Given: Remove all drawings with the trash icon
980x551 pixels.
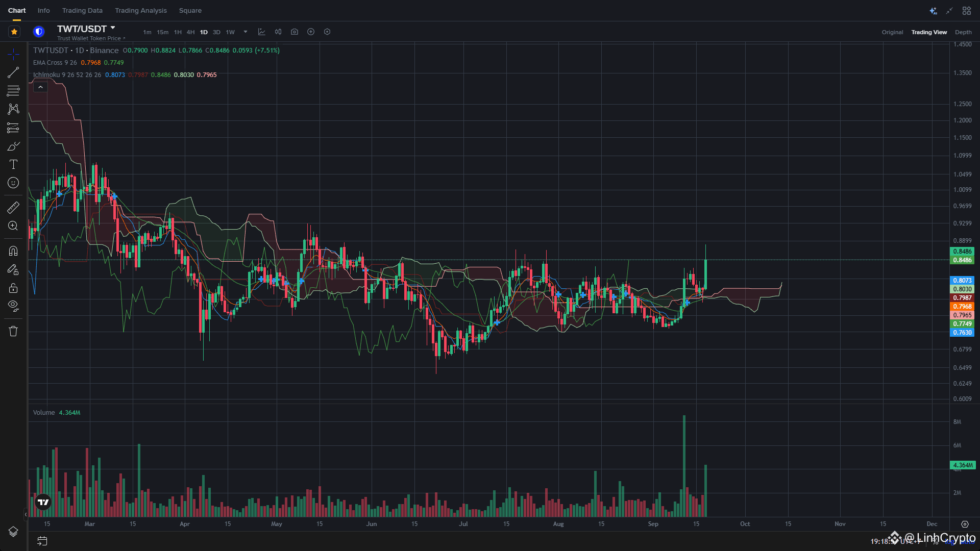Looking at the screenshot, I should (13, 331).
